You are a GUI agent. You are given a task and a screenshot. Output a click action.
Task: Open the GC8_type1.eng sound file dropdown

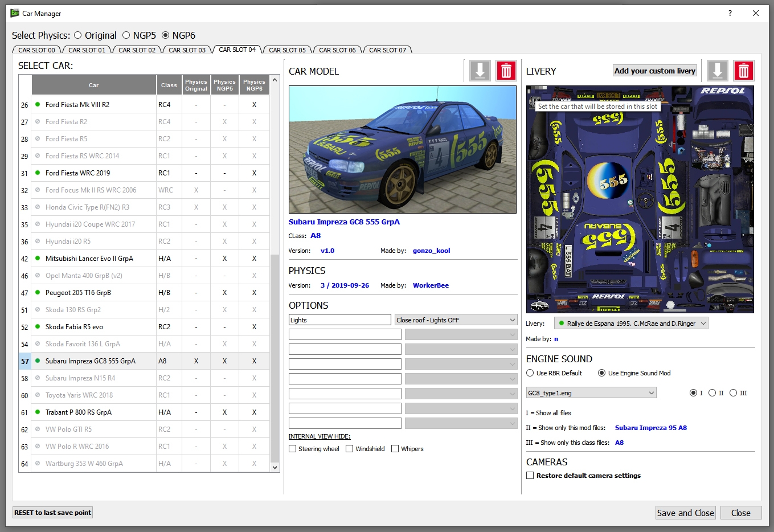tap(591, 392)
